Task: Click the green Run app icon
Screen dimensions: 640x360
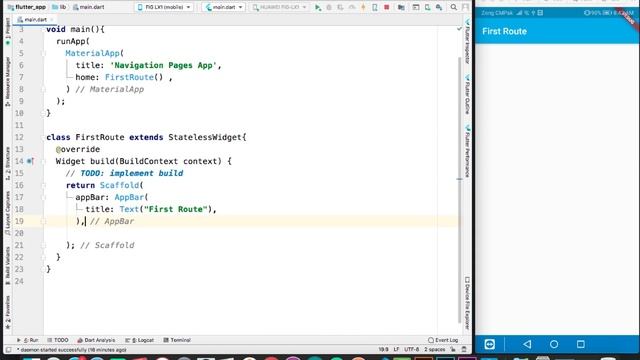Action: point(318,7)
